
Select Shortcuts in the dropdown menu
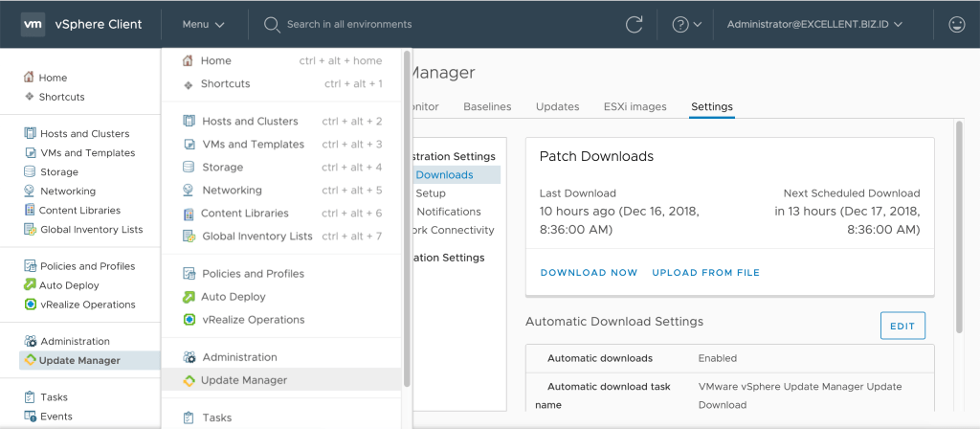point(225,84)
